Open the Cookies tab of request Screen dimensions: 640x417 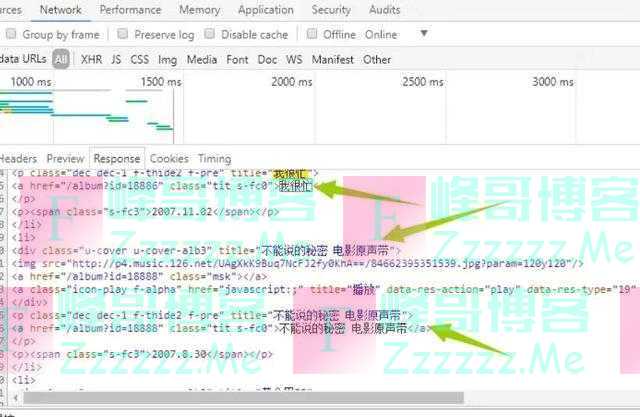pos(169,159)
